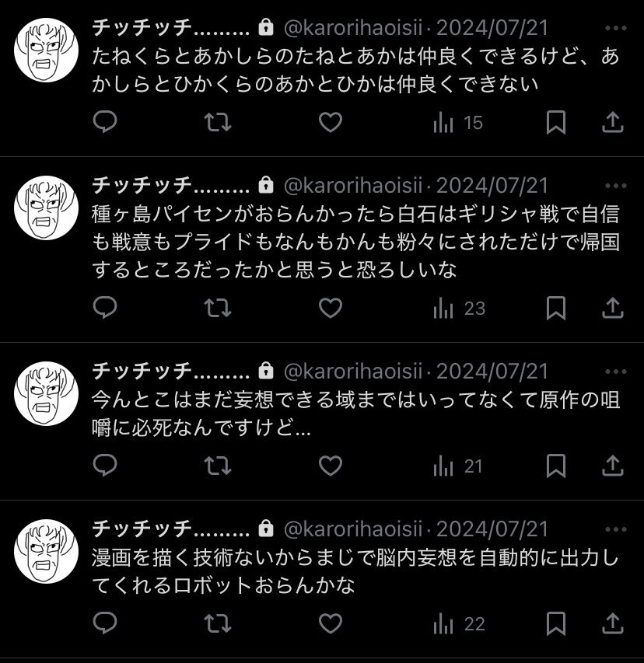Open display name チッチッチ on third tweet

pyautogui.click(x=170, y=371)
